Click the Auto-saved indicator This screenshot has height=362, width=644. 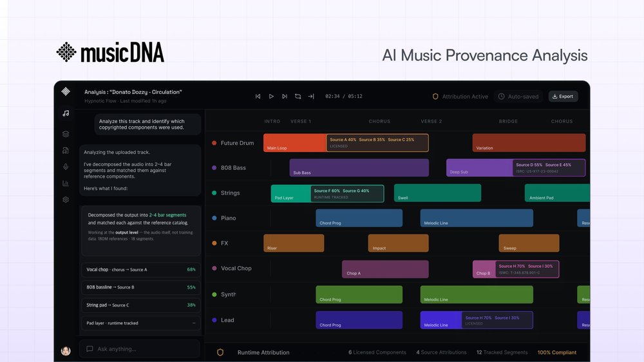click(518, 97)
